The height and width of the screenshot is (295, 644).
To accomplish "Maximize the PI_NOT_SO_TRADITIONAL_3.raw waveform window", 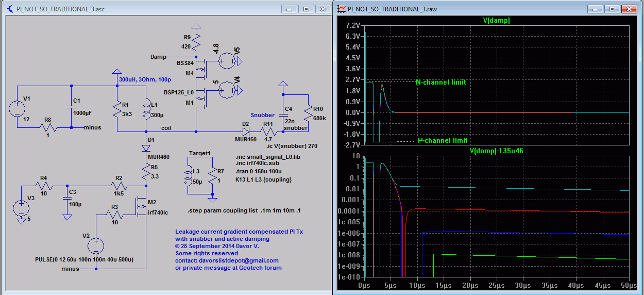I will 613,9.
